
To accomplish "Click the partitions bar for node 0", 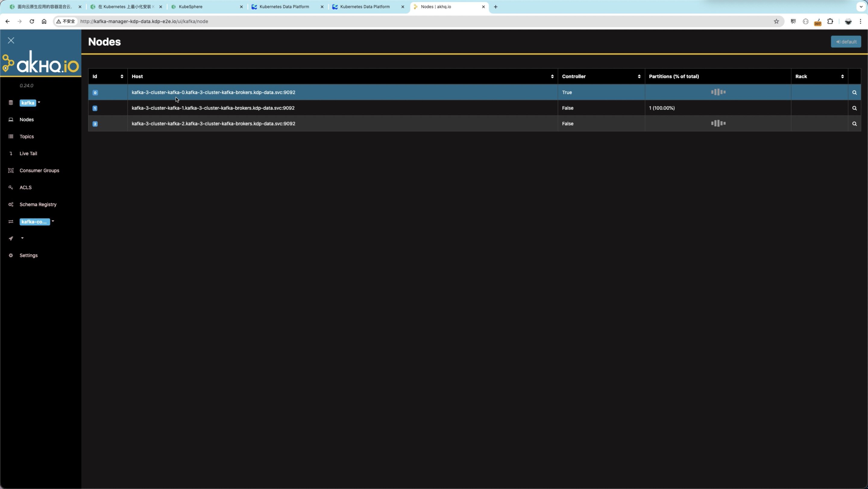I will tap(718, 92).
